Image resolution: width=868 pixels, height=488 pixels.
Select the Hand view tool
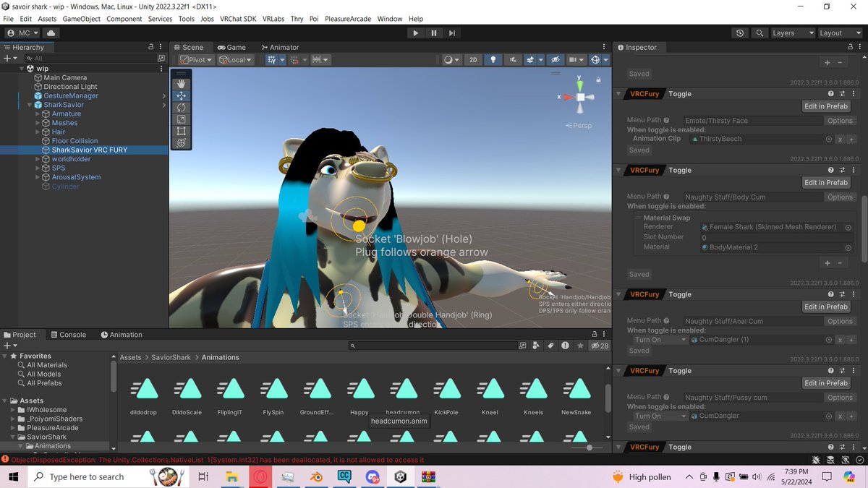181,84
